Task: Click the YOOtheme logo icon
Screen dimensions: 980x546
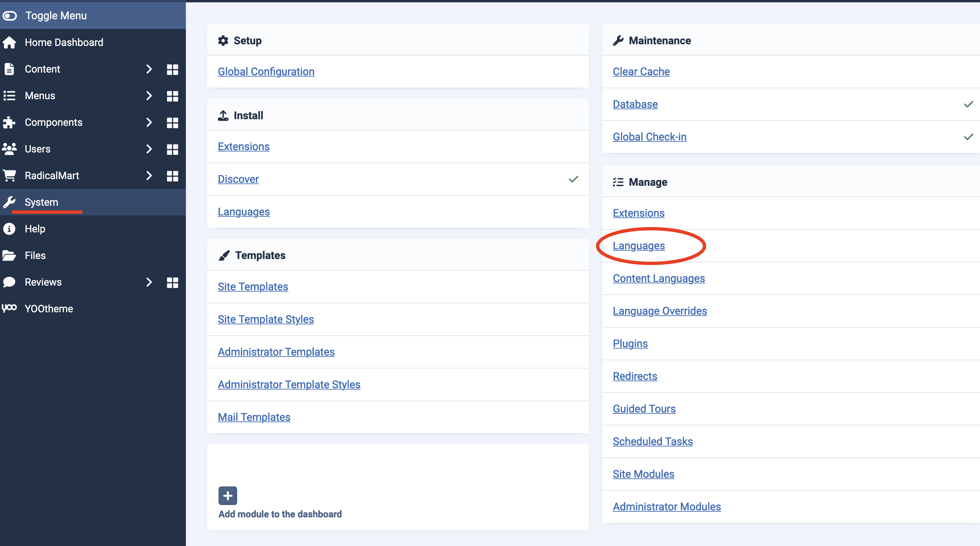Action: (x=10, y=308)
